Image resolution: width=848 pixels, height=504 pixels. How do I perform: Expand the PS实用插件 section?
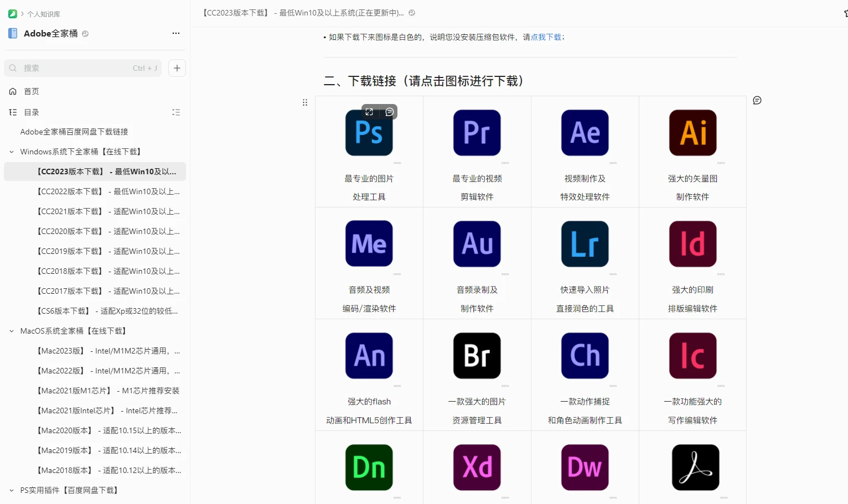[x=12, y=490]
